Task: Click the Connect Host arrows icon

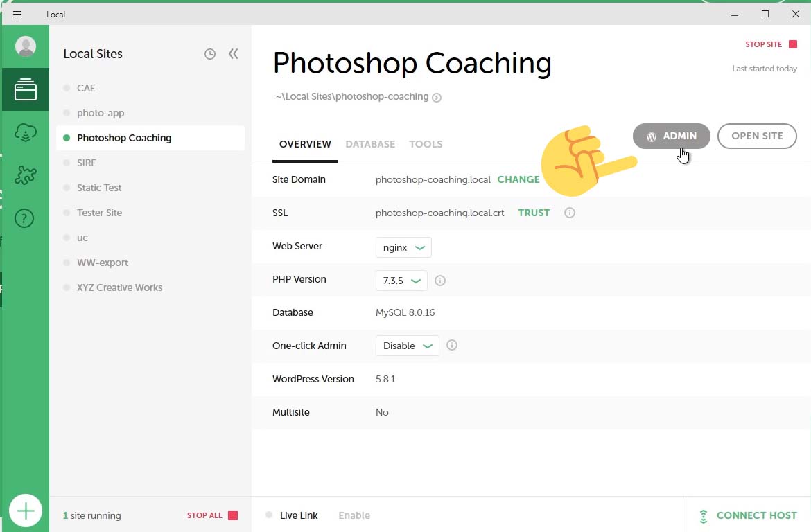Action: [x=704, y=516]
